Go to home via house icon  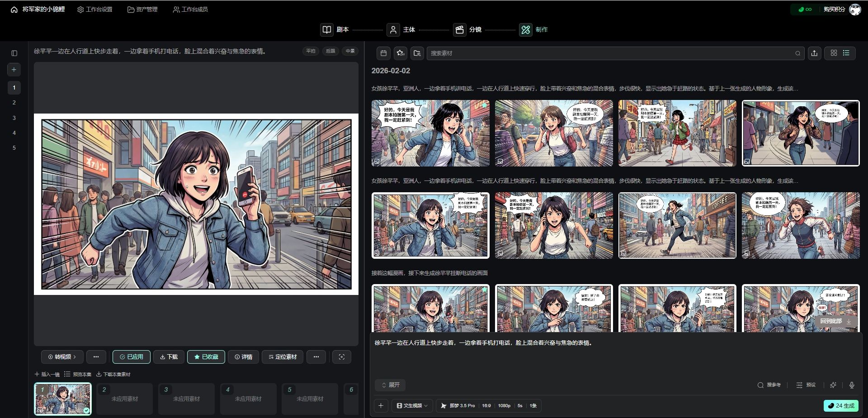click(x=14, y=9)
